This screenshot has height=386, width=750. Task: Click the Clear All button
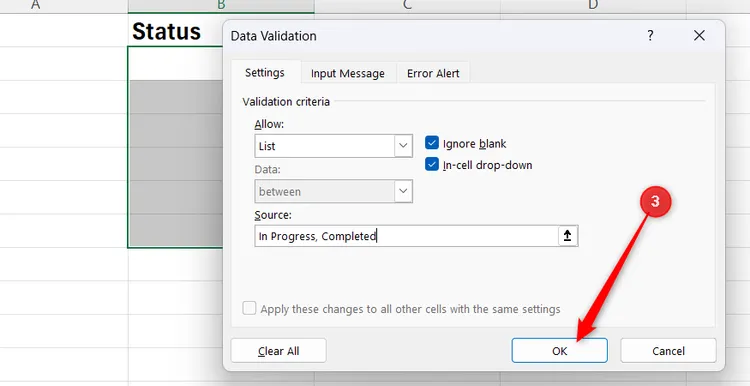(278, 351)
